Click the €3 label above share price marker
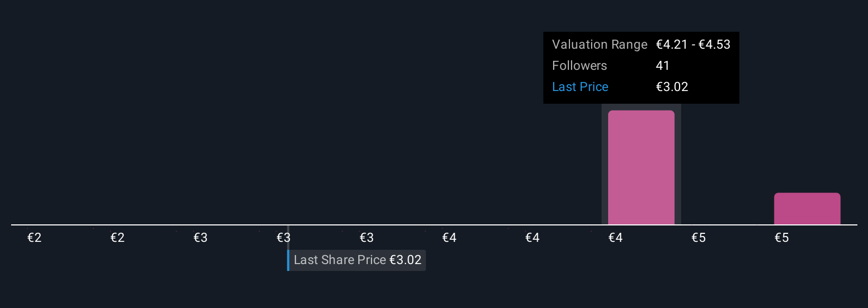This screenshot has width=868, height=308. click(284, 238)
